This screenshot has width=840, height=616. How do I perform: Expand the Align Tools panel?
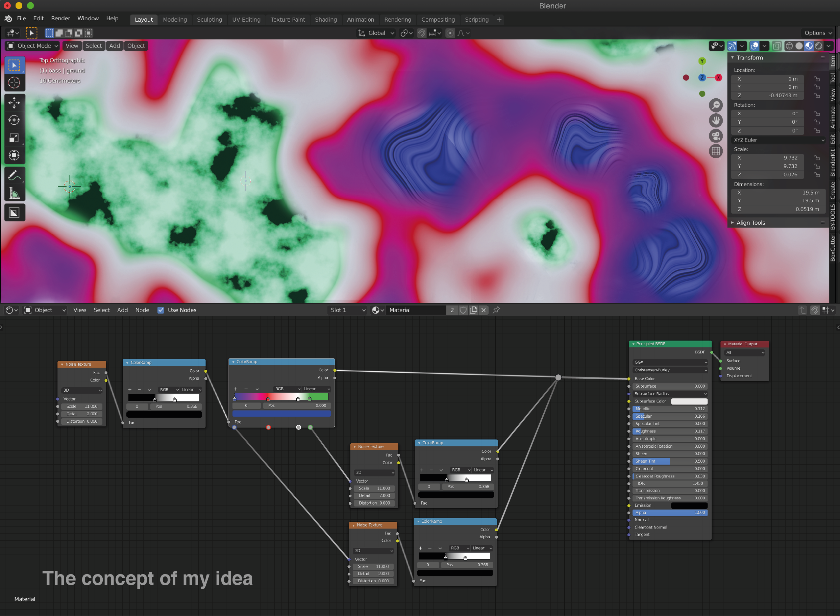coord(750,223)
